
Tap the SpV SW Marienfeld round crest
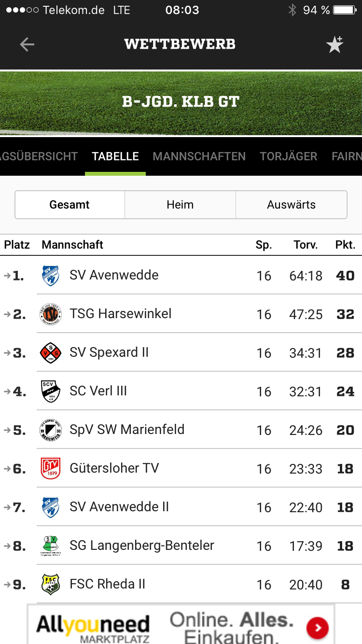[50, 430]
